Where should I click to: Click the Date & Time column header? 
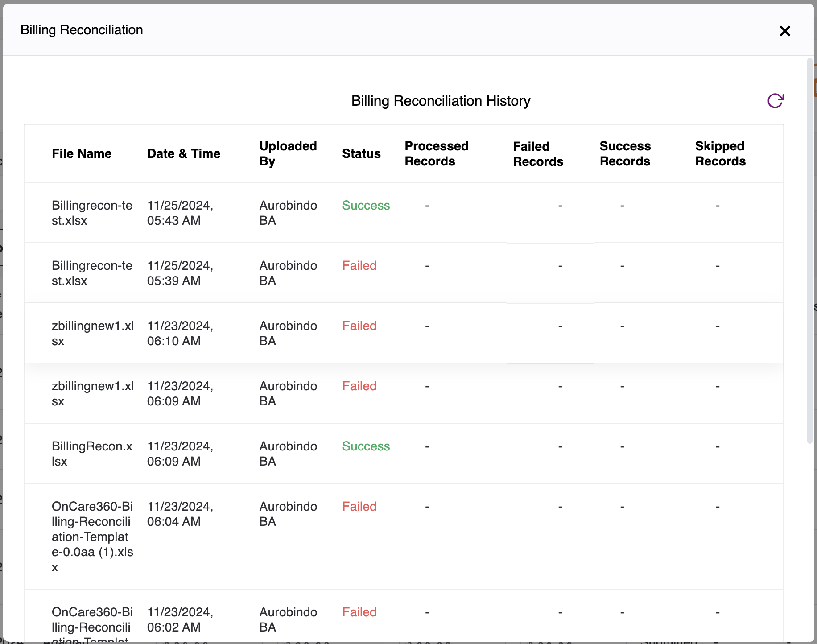[184, 153]
